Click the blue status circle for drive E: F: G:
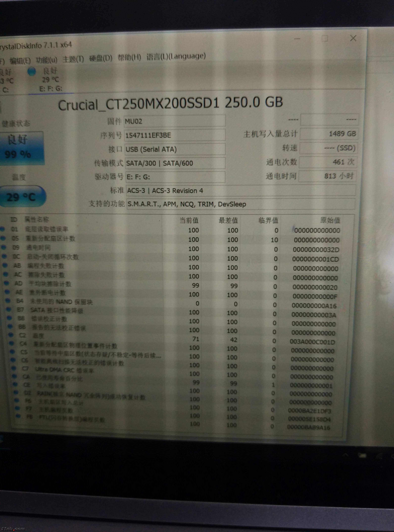This screenshot has width=394, height=532. tap(31, 71)
